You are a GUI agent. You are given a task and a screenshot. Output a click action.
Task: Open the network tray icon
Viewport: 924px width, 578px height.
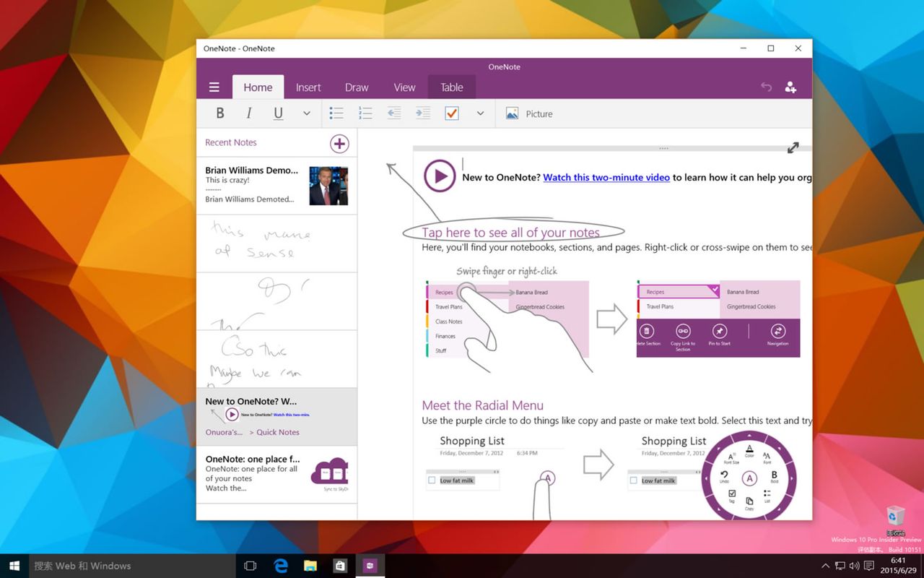click(x=840, y=566)
